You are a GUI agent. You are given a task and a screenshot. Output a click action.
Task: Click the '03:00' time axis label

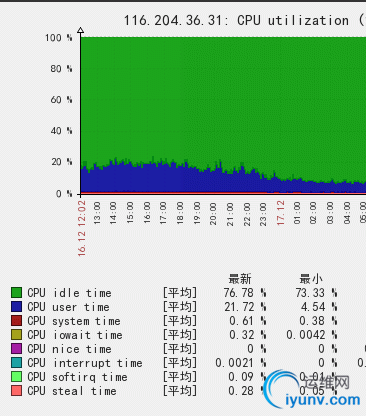[x=330, y=213]
